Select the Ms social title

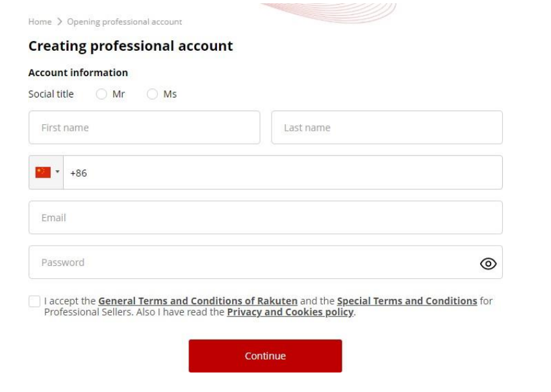[152, 94]
